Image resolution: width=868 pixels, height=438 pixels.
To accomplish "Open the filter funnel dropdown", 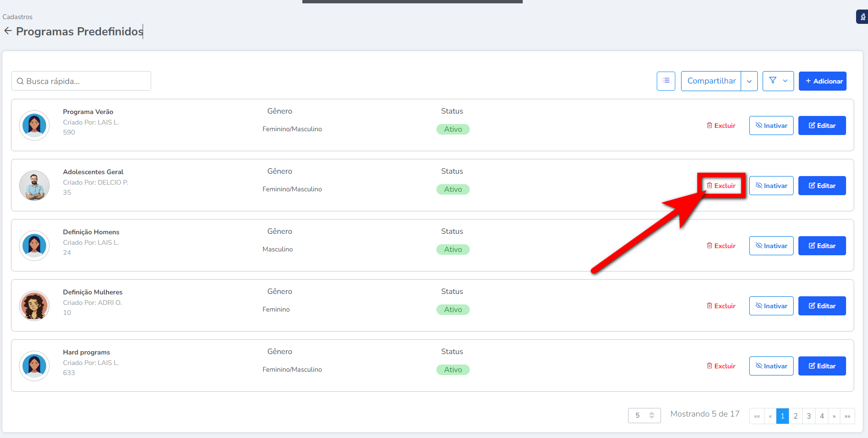I will 778,81.
